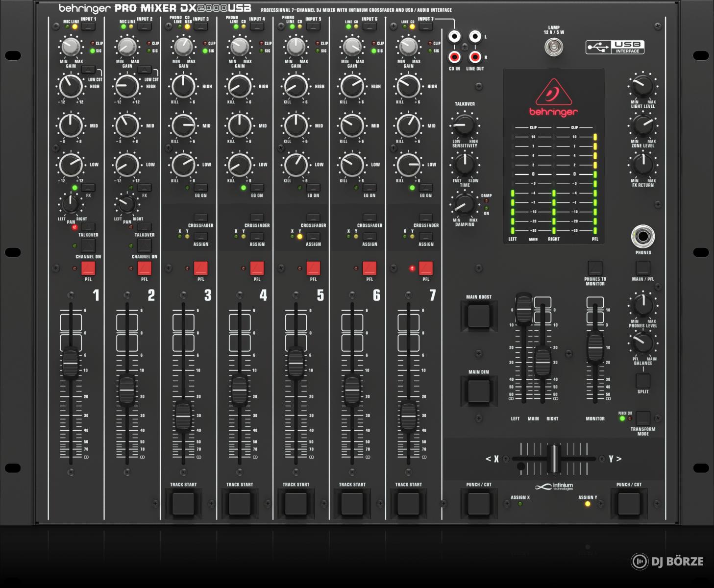Screen dimensions: 714x588
Task: Click the Talkover Sensitivity knob
Action: [465, 125]
